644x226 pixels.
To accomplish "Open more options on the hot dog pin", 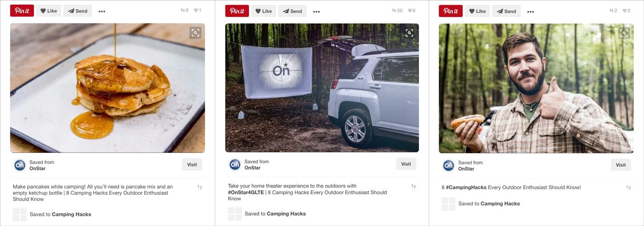I will (530, 12).
